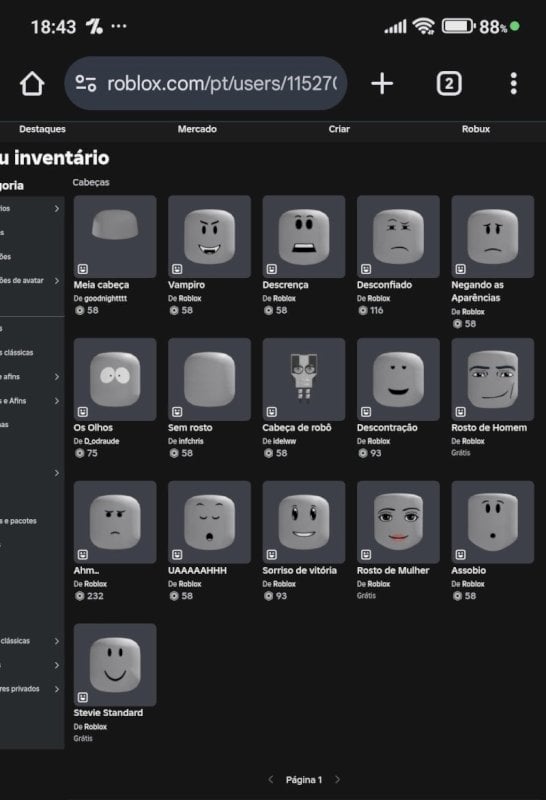Go to next inventory page arrow

coord(337,779)
